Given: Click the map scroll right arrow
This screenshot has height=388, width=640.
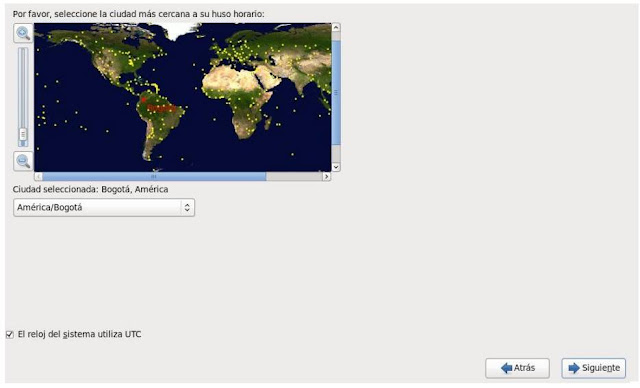Looking at the screenshot, I should pos(326,177).
